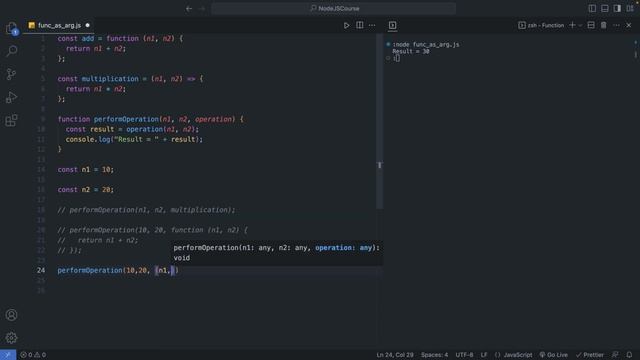Split the editor to the right
The image size is (640, 360).
pos(360,25)
